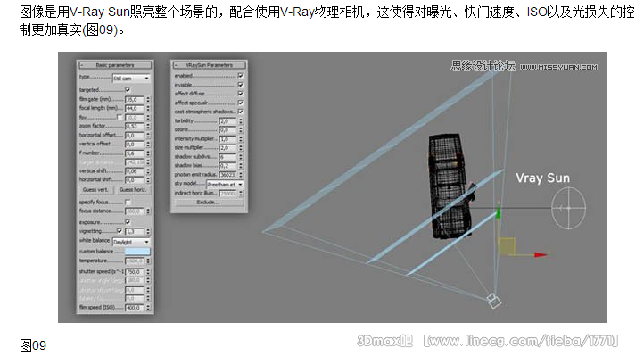Click the vertical shift spinner arrows
The image size is (644, 356).
148,170
